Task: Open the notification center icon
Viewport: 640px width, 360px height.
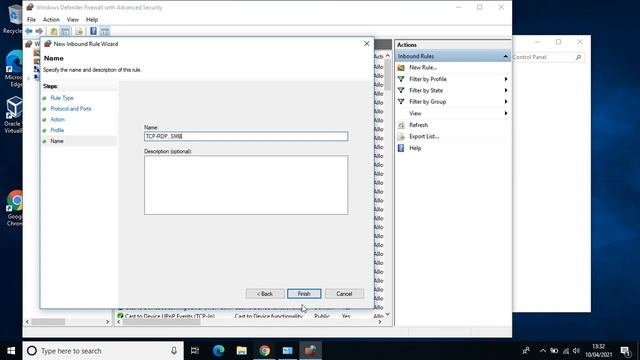Action: (x=625, y=351)
